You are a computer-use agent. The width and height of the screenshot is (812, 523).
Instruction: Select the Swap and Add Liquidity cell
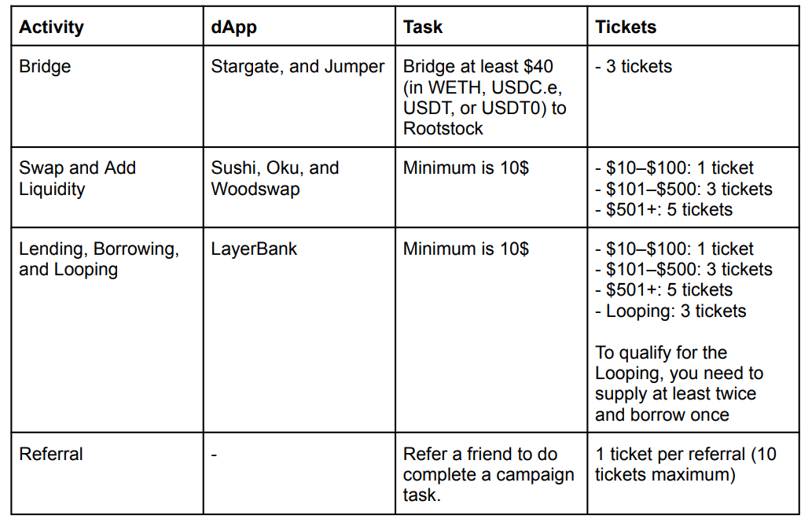pos(107,187)
